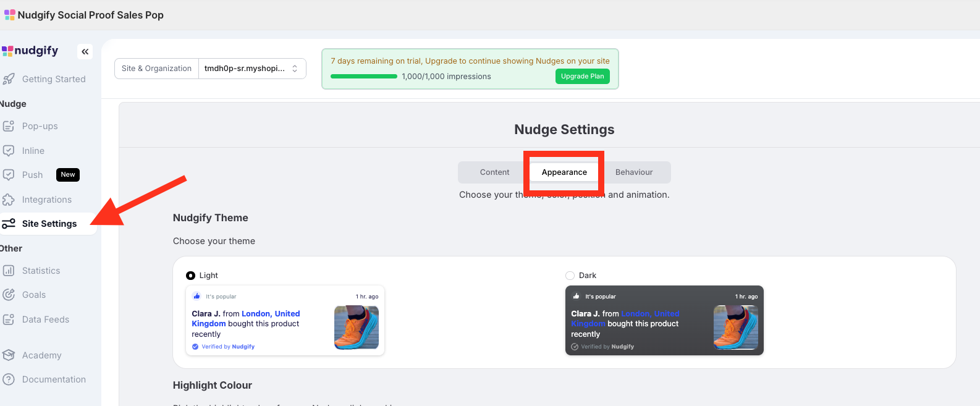Click the nudgify logo in sidebar

pyautogui.click(x=30, y=51)
